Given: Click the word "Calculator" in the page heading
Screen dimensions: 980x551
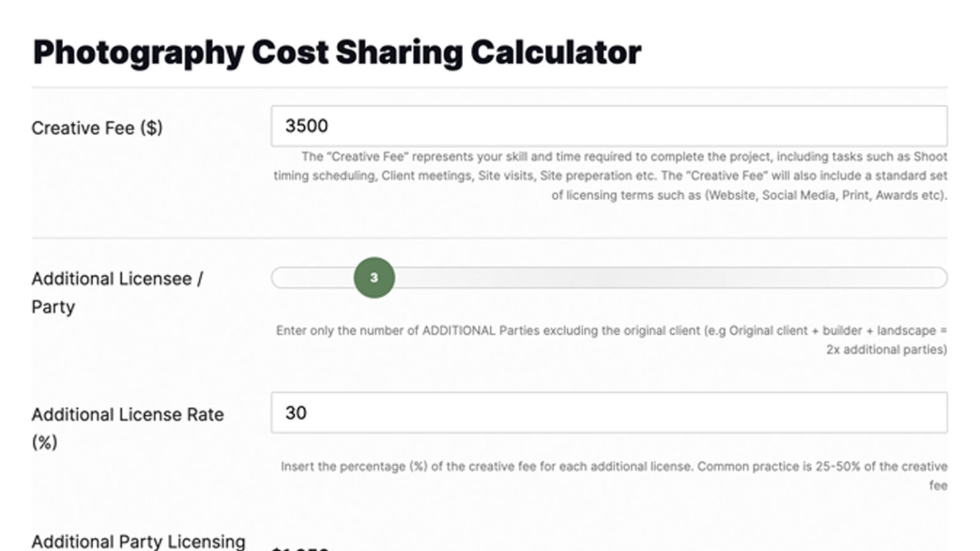Looking at the screenshot, I should coord(556,53).
